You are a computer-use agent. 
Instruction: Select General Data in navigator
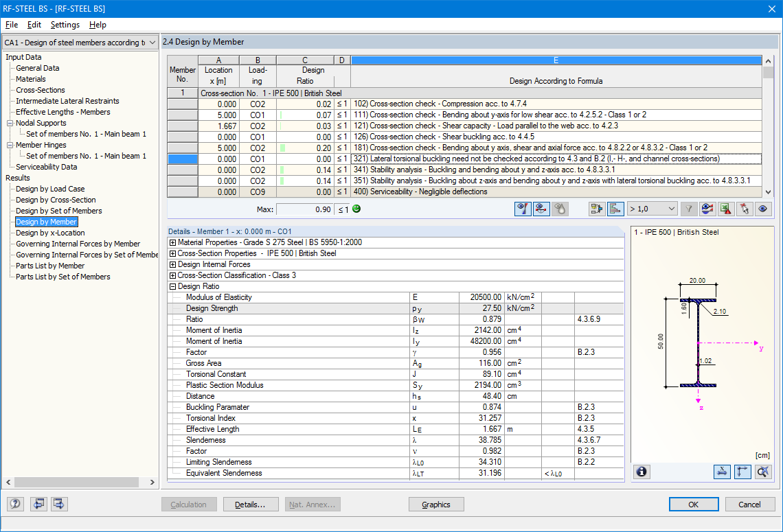(x=38, y=68)
